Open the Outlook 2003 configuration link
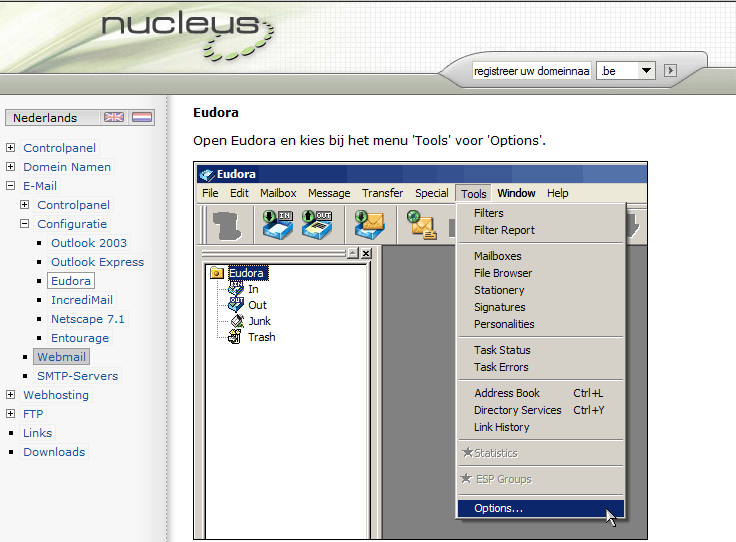This screenshot has width=736, height=542. [x=89, y=243]
